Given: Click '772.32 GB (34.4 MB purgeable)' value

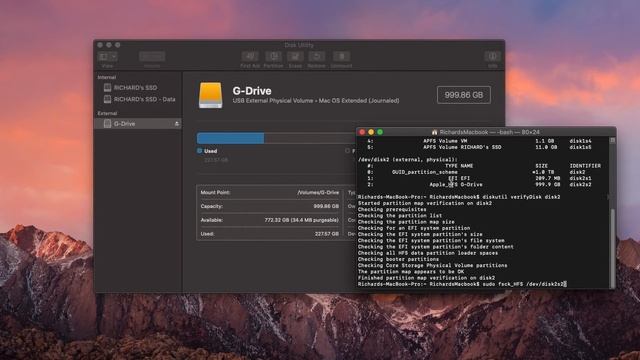Looking at the screenshot, I should 302,220.
